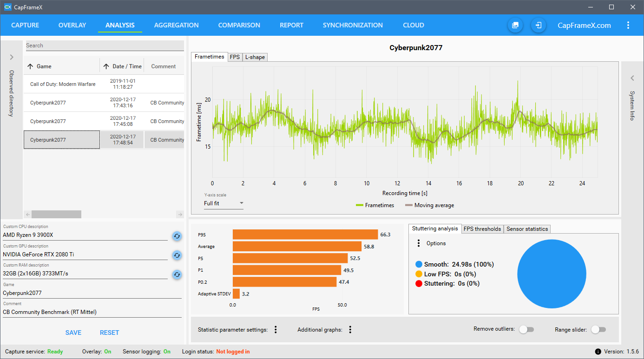
Task: Click the RESET button
Action: point(110,333)
